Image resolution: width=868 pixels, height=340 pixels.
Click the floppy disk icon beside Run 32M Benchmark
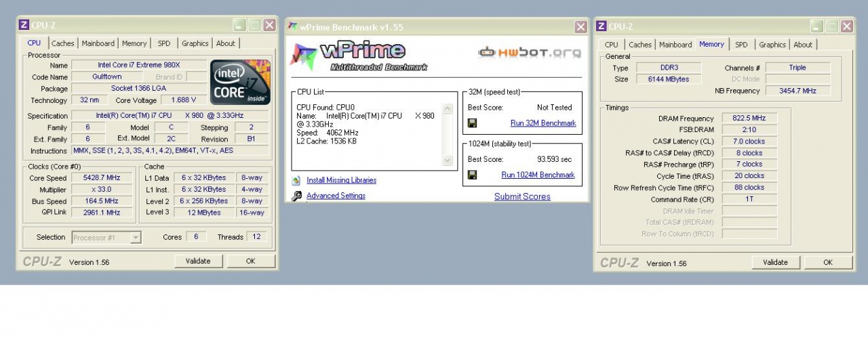tap(473, 123)
